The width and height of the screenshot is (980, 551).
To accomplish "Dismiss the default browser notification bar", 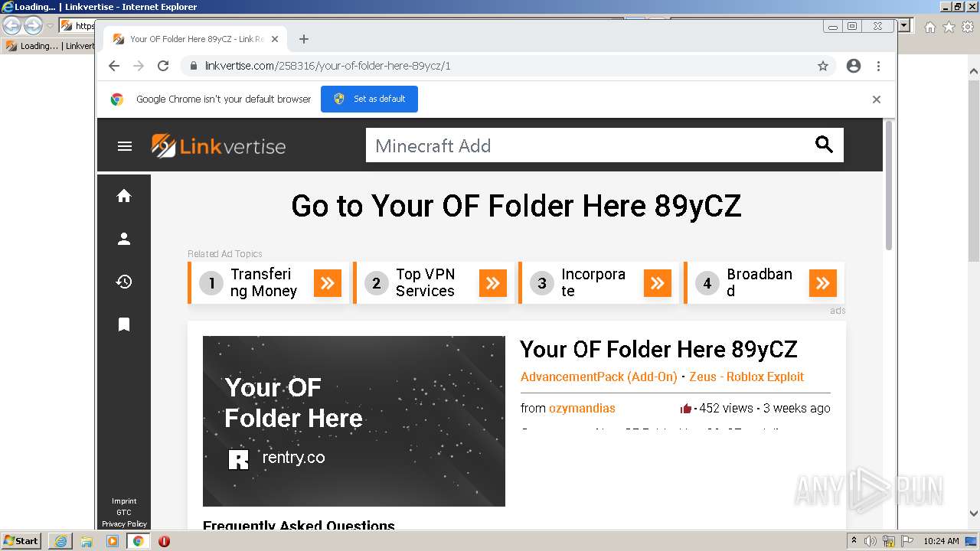I will [877, 99].
